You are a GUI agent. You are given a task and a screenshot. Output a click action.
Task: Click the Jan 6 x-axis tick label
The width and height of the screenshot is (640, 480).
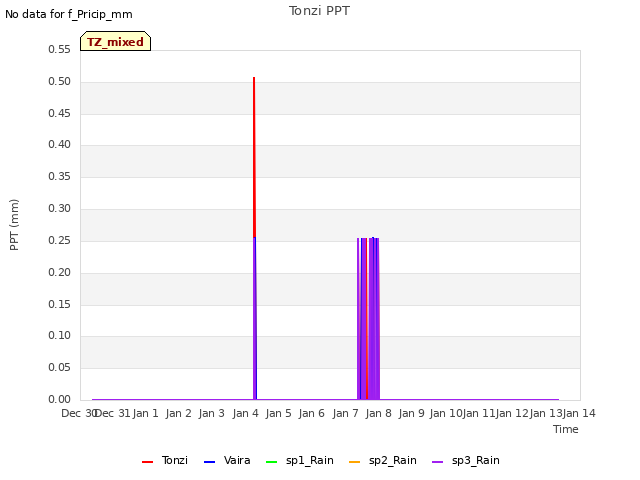tap(312, 413)
